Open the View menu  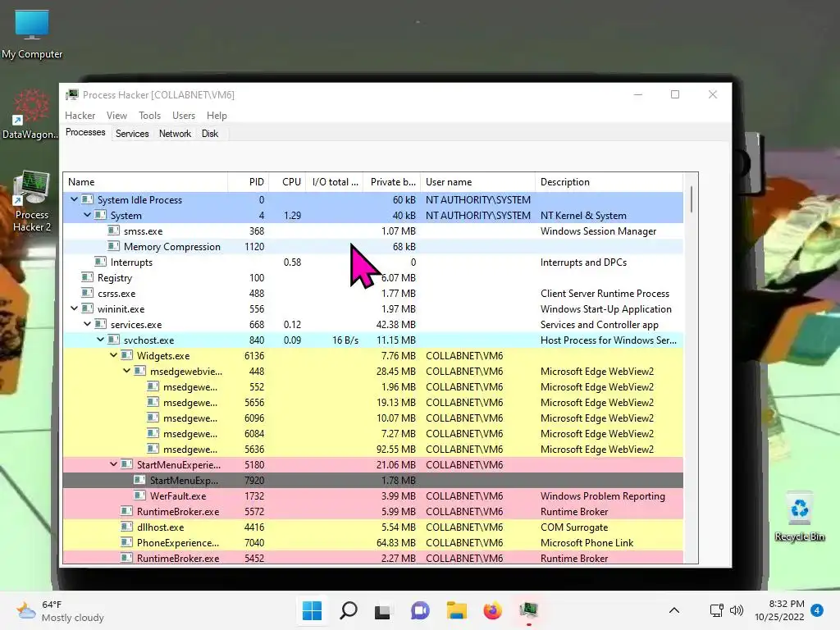pos(116,116)
